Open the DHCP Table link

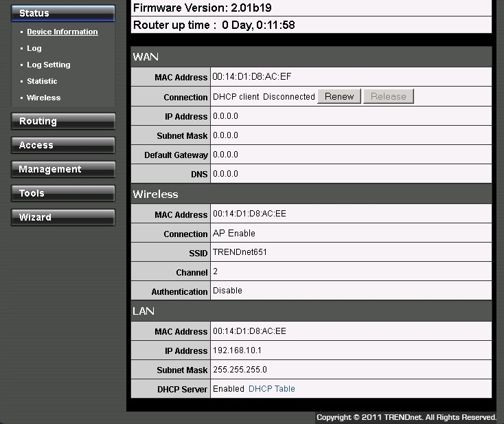click(271, 389)
